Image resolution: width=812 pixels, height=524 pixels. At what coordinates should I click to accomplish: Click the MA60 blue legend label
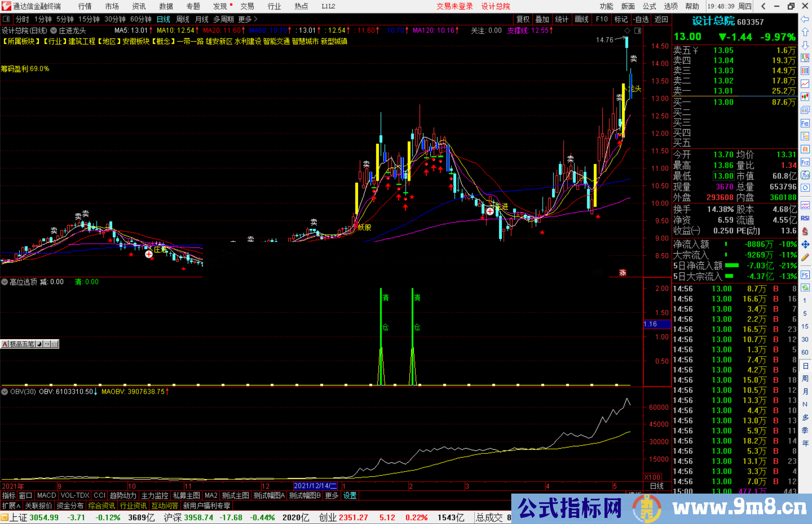coord(268,30)
